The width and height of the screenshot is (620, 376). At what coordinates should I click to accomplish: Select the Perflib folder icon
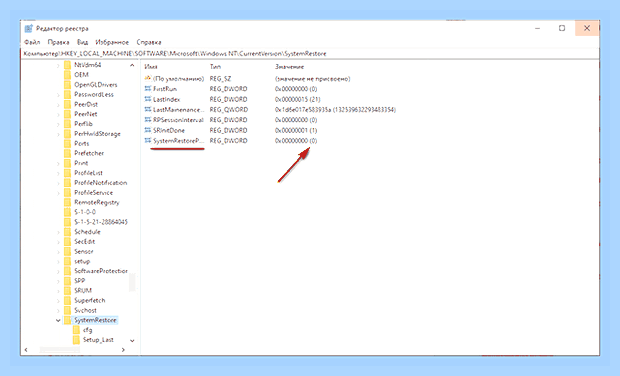67,124
